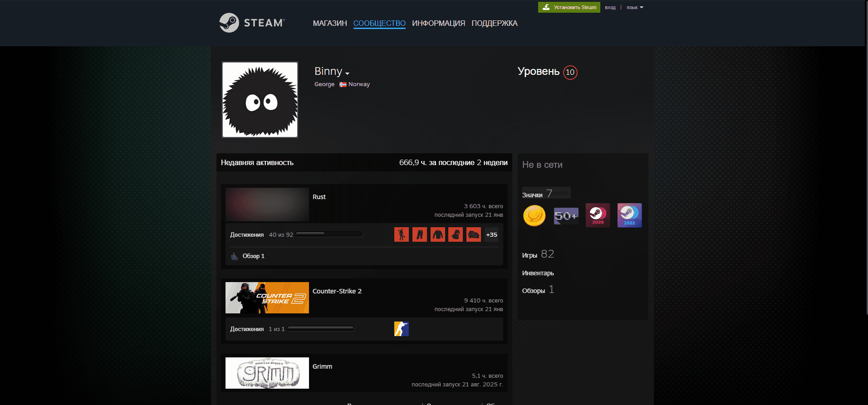This screenshot has height=405, width=868.
Task: Open the Grimm game title link
Action: tap(322, 366)
